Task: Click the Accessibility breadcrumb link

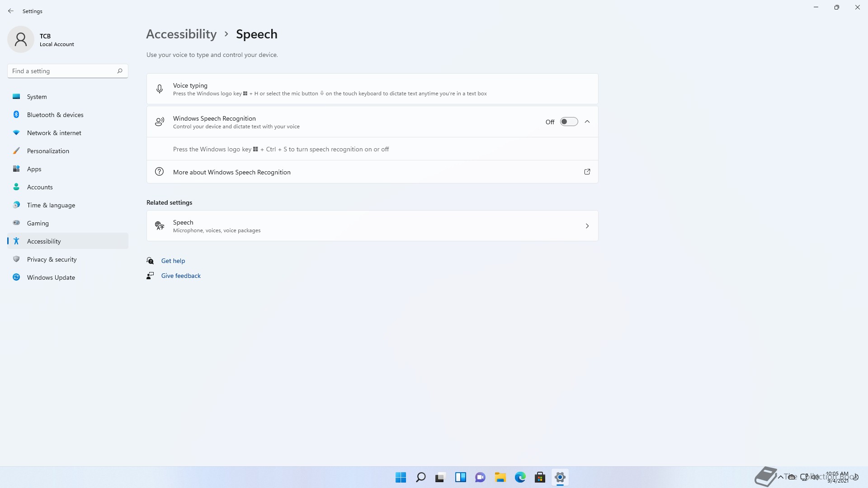Action: 181,34
